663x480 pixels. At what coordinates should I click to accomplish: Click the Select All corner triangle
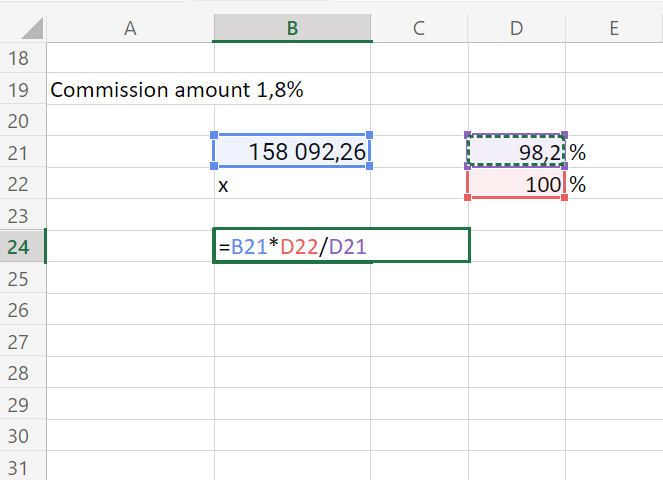(32, 28)
